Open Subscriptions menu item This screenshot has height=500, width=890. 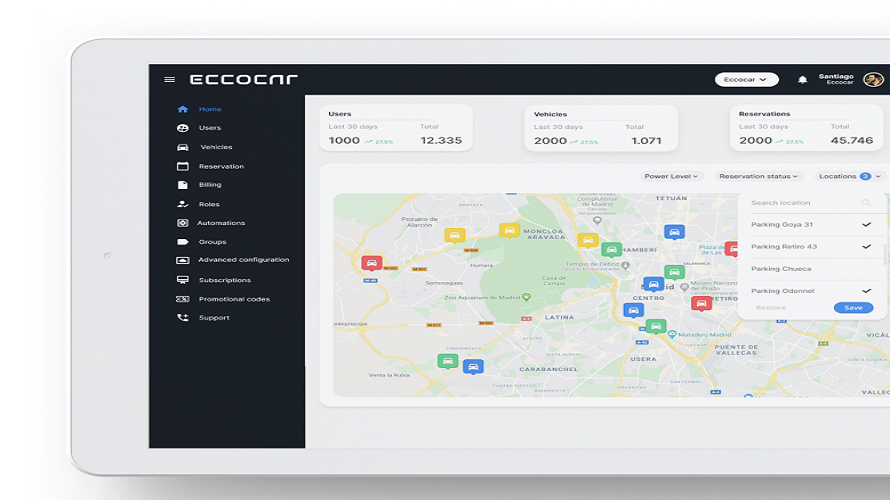coord(225,280)
